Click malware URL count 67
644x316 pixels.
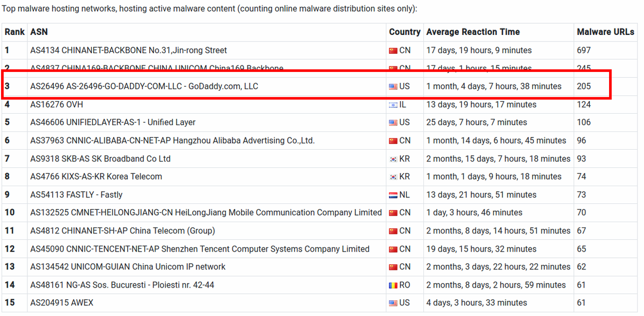point(582,231)
